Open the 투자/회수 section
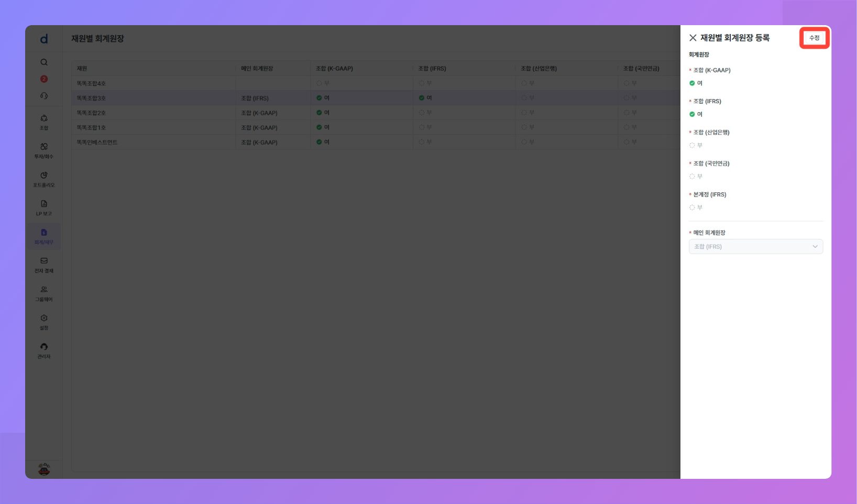 (44, 151)
